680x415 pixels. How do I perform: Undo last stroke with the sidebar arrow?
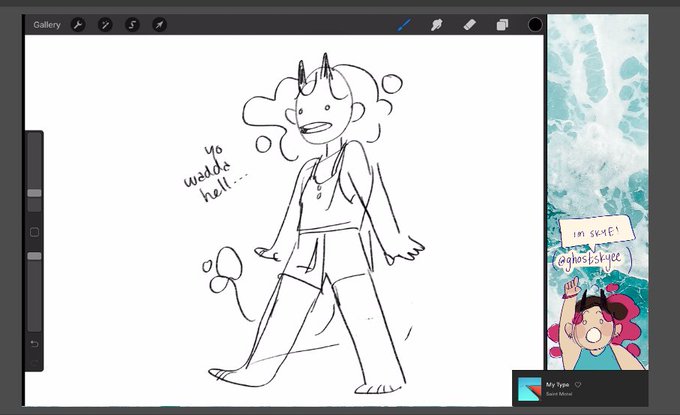[35, 344]
